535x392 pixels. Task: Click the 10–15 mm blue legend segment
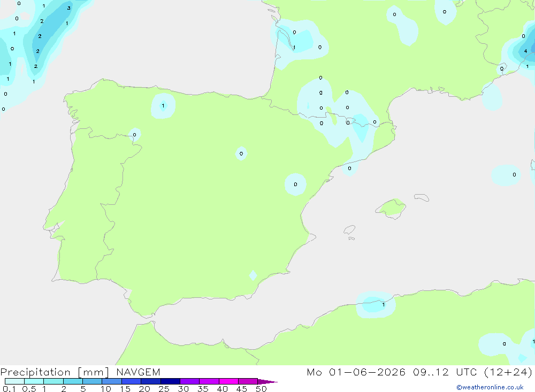coord(112,381)
